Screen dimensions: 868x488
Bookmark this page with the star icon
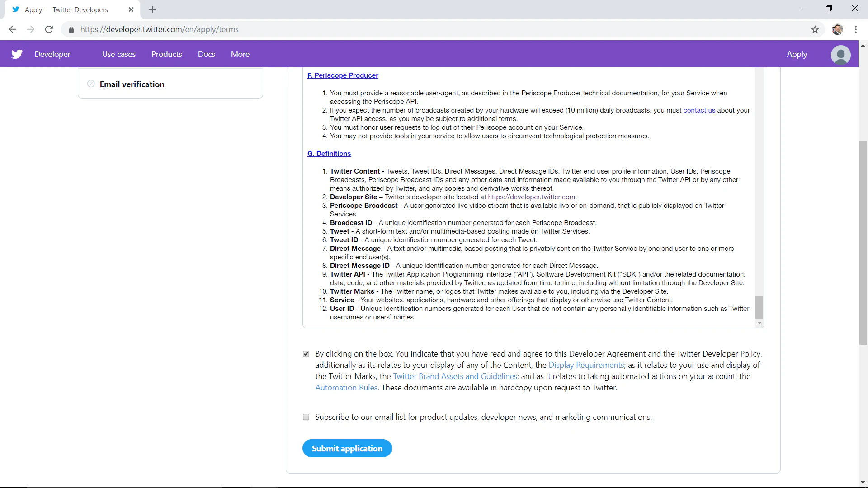point(815,29)
